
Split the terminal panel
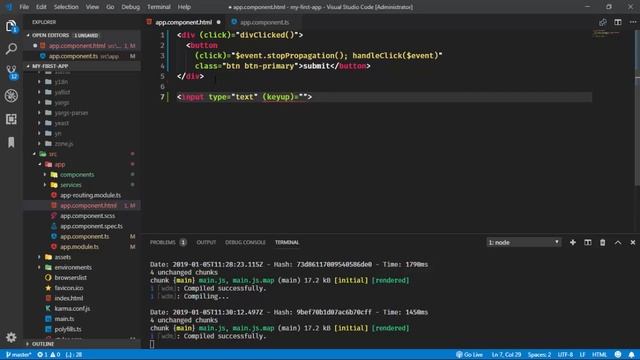pos(588,242)
